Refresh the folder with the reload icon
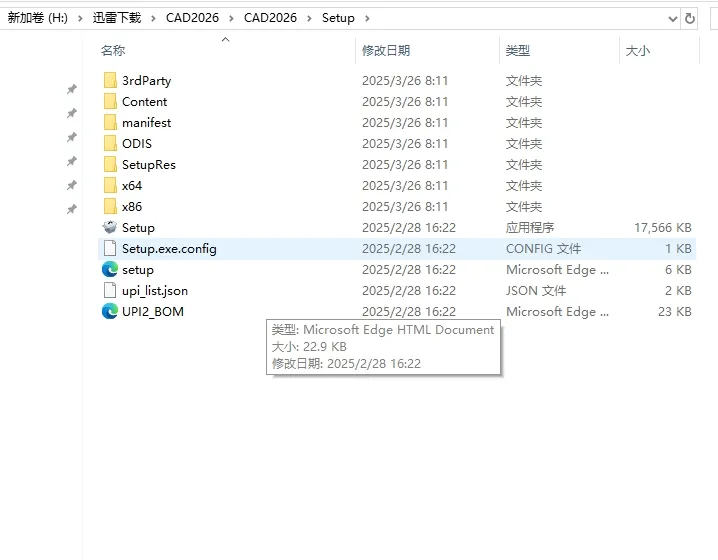Screen dimensions: 718x560 (x=690, y=18)
